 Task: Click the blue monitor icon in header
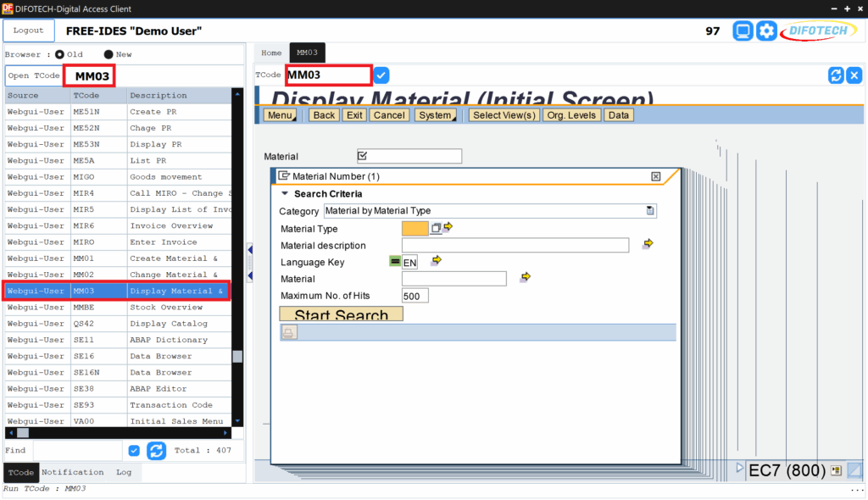(743, 31)
